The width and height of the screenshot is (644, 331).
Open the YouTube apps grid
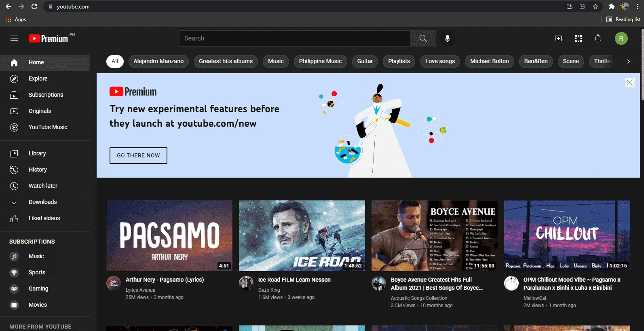579,38
